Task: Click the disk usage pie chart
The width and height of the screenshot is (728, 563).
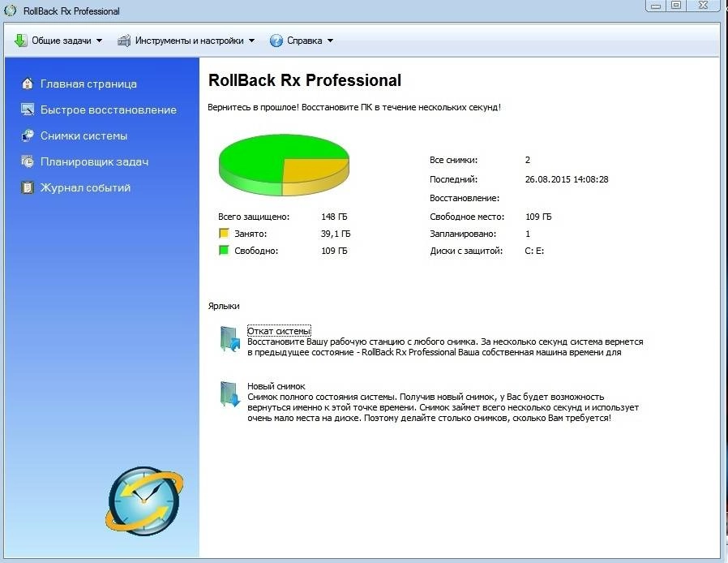Action: pos(284,165)
